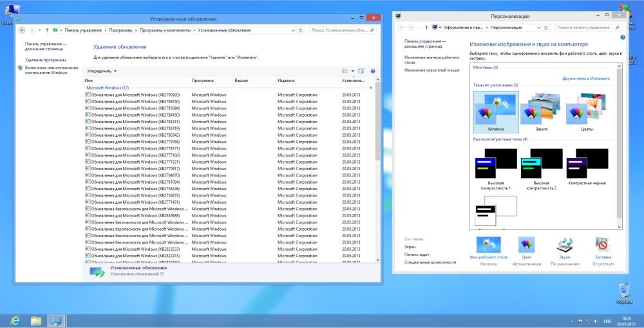Sort list by the Имя column header

89,81
